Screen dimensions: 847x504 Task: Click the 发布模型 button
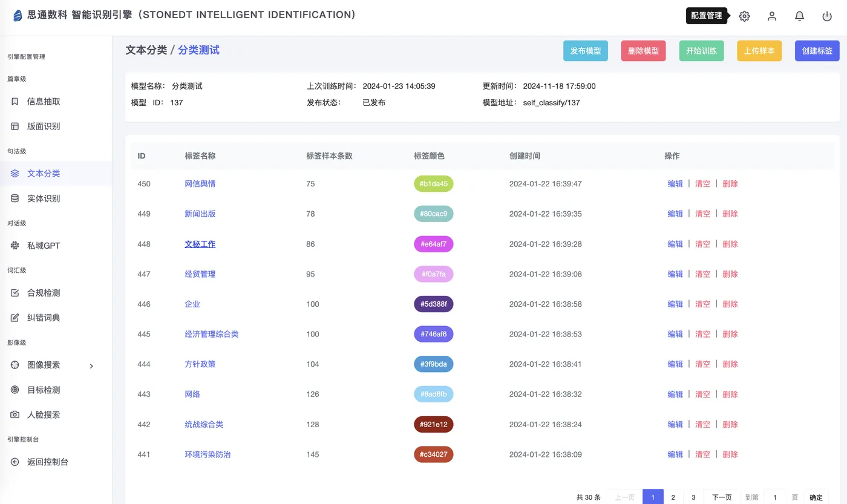585,51
